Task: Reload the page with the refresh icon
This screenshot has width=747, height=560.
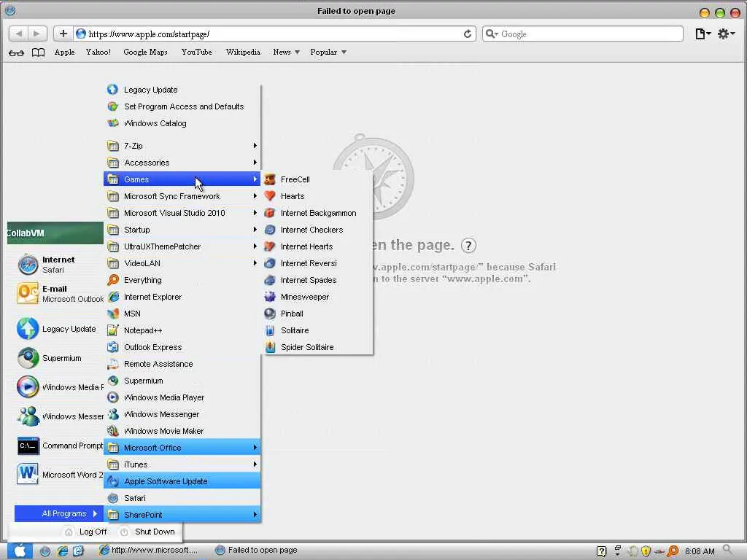Action: point(468,34)
